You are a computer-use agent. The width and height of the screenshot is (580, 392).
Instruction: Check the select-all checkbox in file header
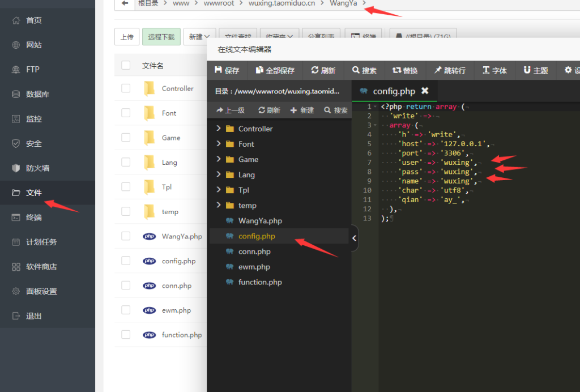pyautogui.click(x=126, y=66)
